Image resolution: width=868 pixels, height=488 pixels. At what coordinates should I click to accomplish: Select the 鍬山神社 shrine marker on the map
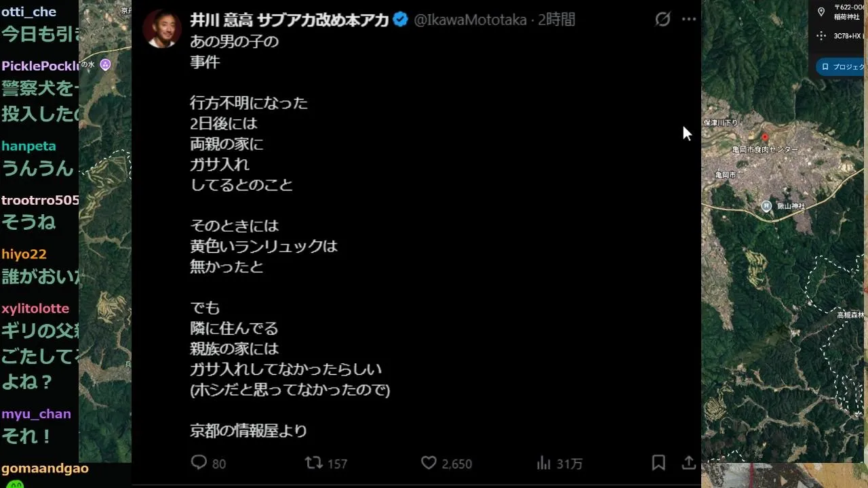766,206
